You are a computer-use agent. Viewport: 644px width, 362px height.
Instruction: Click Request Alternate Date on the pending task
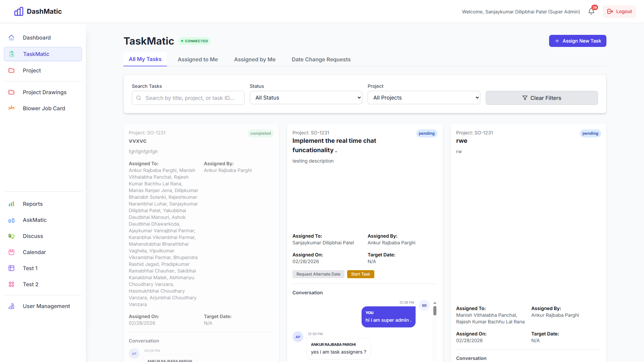[318, 274]
